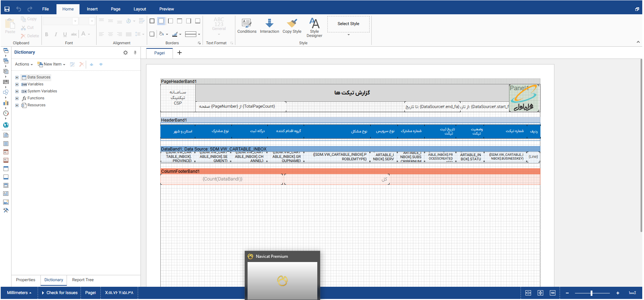Open the Millimeters units dropdown
The image size is (644, 300).
[x=19, y=293]
